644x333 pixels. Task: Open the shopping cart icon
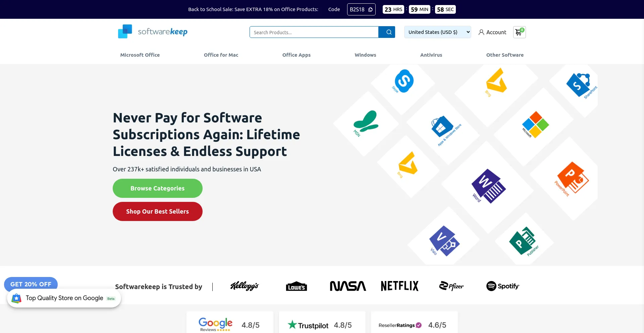(x=519, y=32)
